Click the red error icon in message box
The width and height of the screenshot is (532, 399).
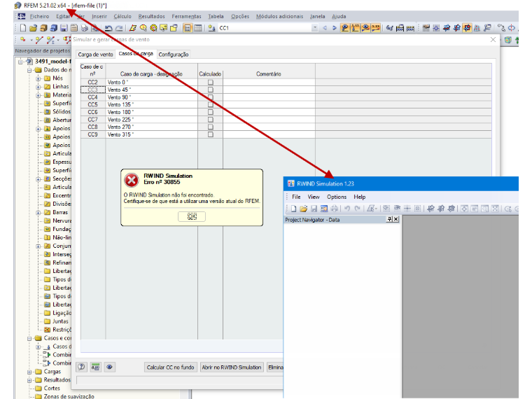click(132, 180)
